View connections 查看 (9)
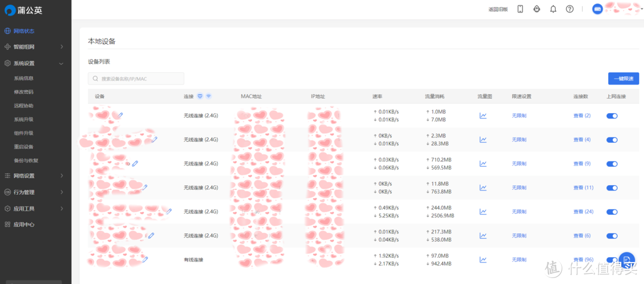This screenshot has width=644, height=284. click(582, 164)
